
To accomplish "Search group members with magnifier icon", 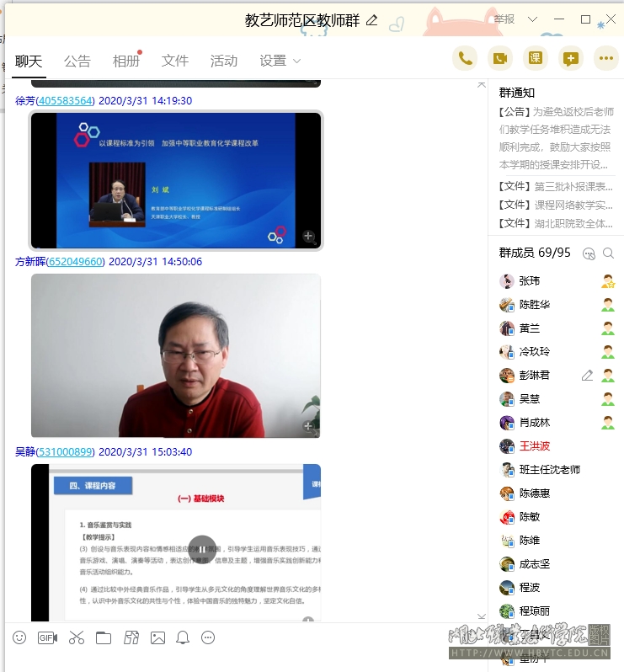I will 608,253.
